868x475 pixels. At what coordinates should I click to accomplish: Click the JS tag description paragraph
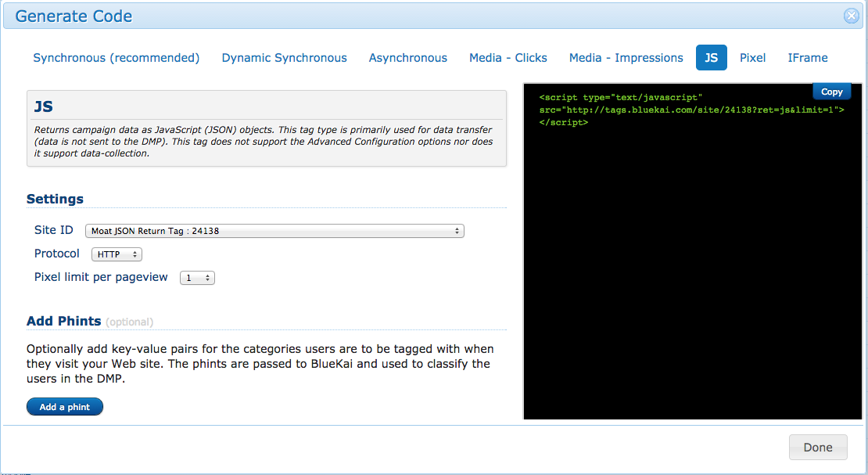coord(264,142)
